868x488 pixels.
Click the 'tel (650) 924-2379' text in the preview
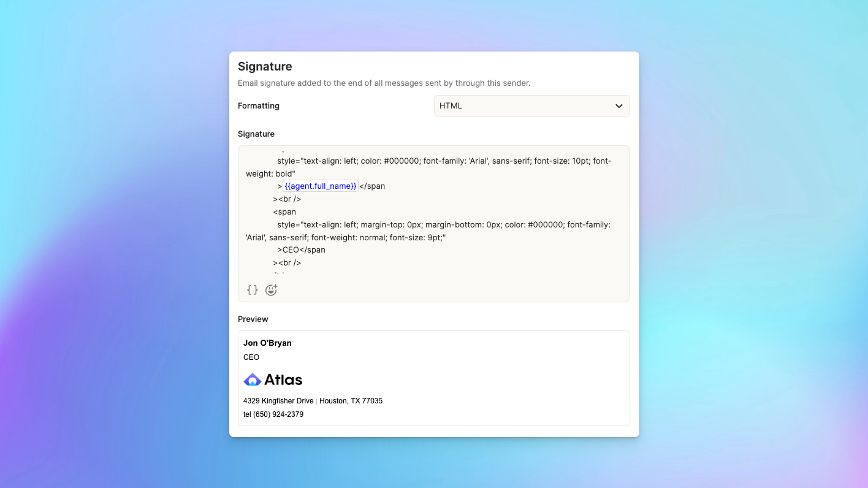coord(273,414)
